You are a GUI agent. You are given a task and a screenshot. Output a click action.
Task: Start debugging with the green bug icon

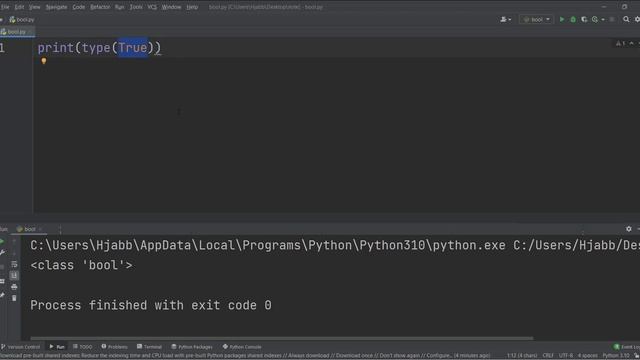pos(573,19)
